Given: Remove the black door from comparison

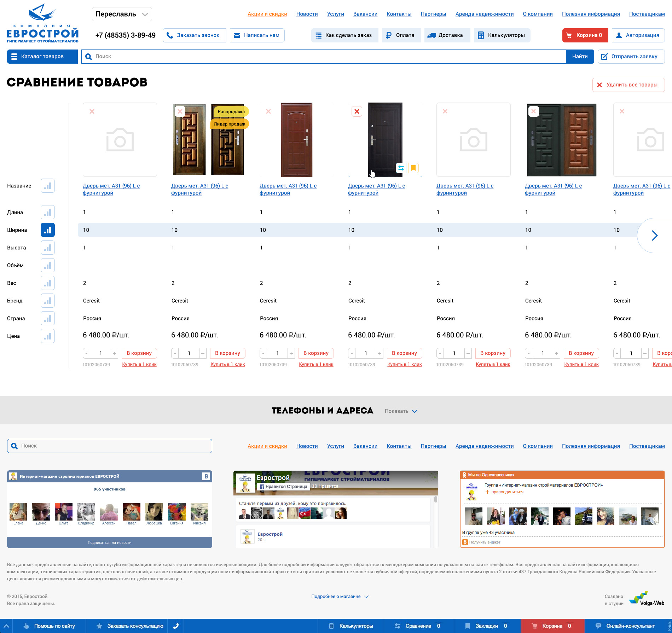Looking at the screenshot, I should [357, 111].
